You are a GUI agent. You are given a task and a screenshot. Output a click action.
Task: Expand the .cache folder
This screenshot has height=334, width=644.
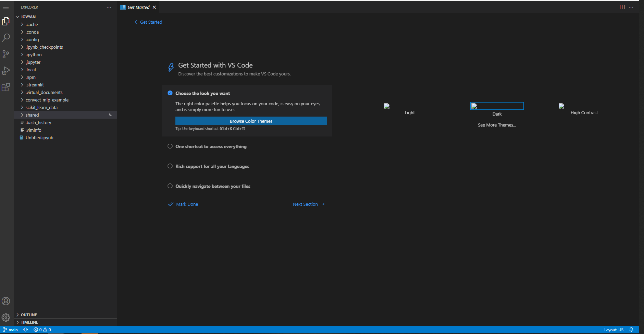(65, 24)
